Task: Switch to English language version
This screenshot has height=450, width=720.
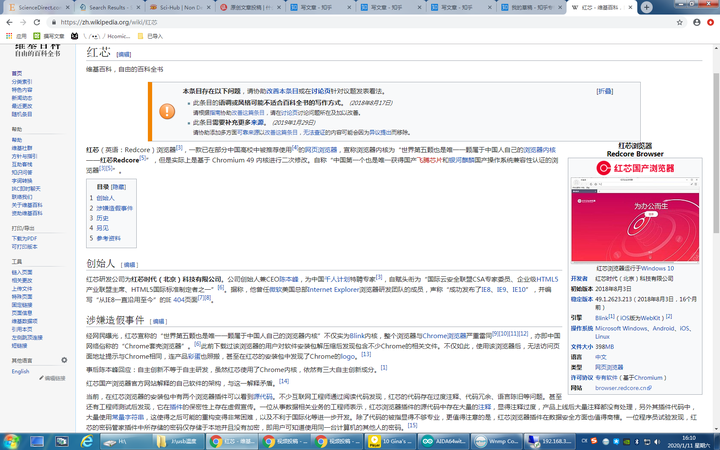Action: 20,371
